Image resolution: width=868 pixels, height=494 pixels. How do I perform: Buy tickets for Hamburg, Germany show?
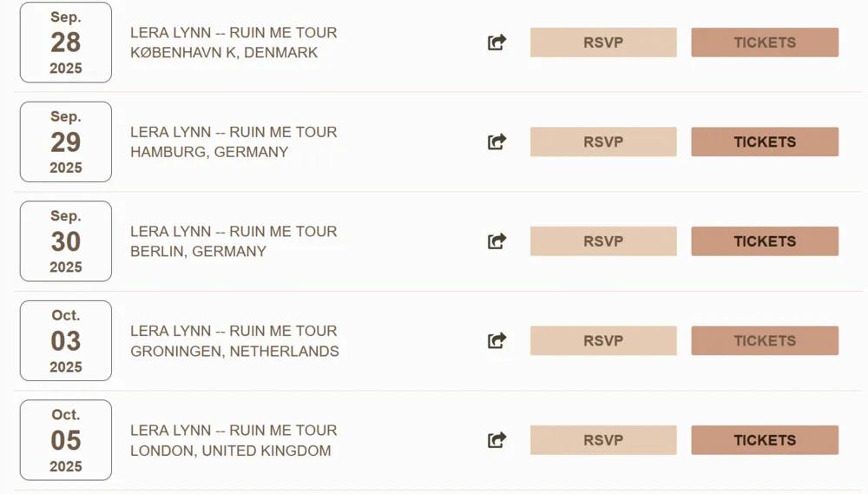(765, 142)
